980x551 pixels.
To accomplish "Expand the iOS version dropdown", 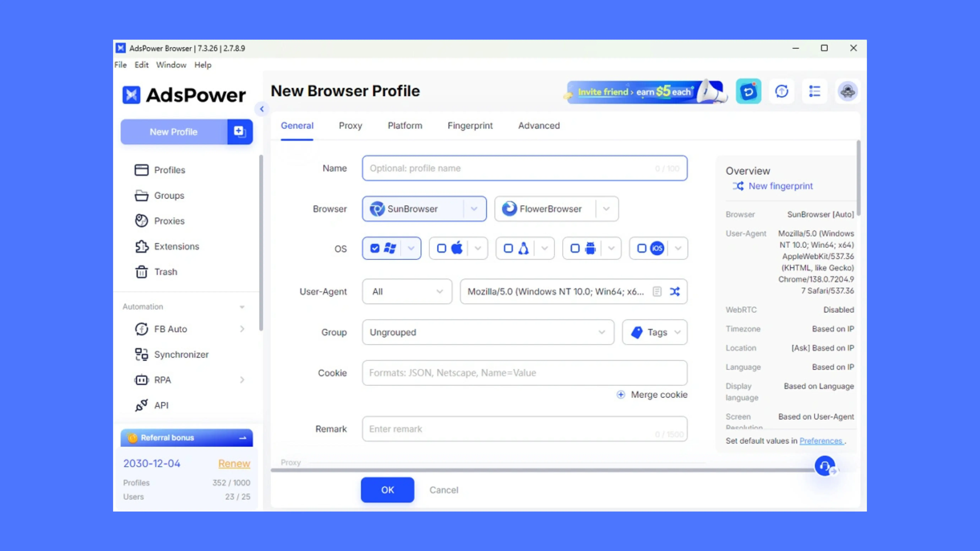I will coord(678,248).
